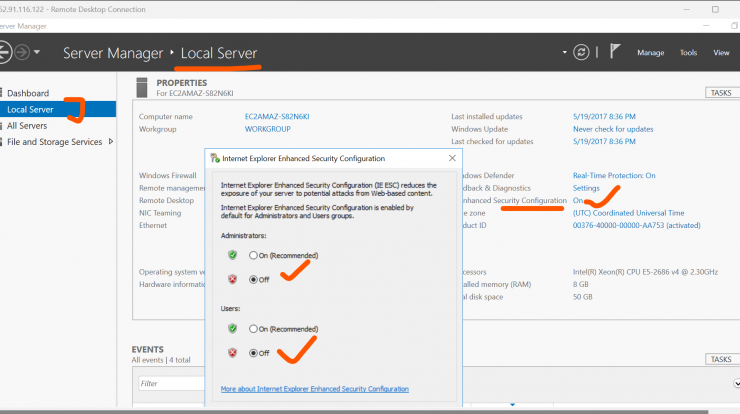The width and height of the screenshot is (740, 414).
Task: Open the View menu
Action: coord(721,53)
